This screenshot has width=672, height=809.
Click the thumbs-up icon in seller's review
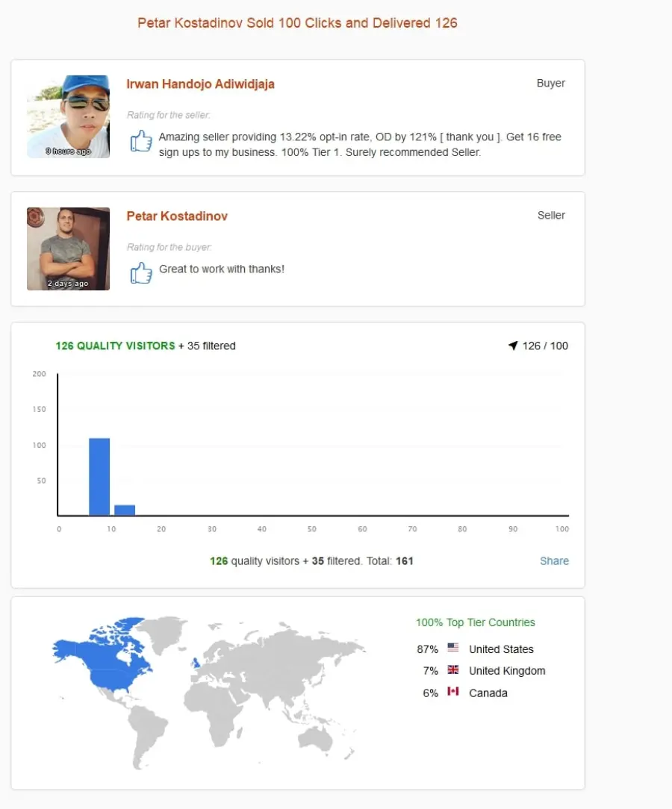[141, 272]
